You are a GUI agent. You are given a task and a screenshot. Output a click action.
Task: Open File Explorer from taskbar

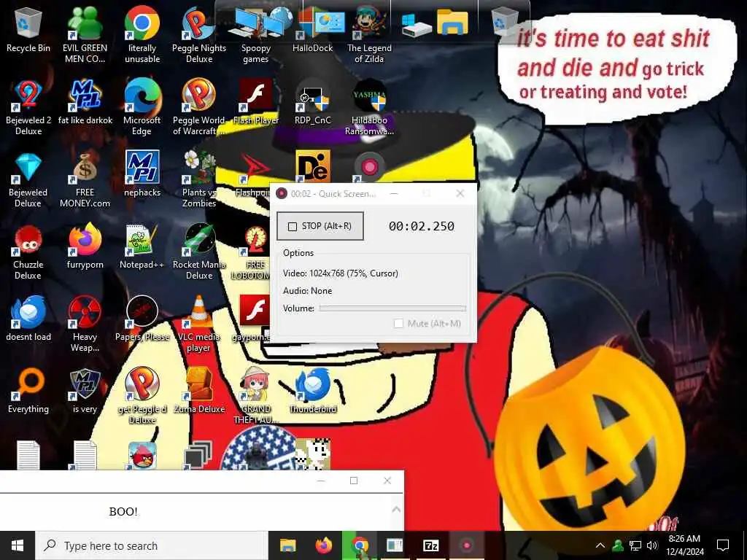(x=287, y=545)
